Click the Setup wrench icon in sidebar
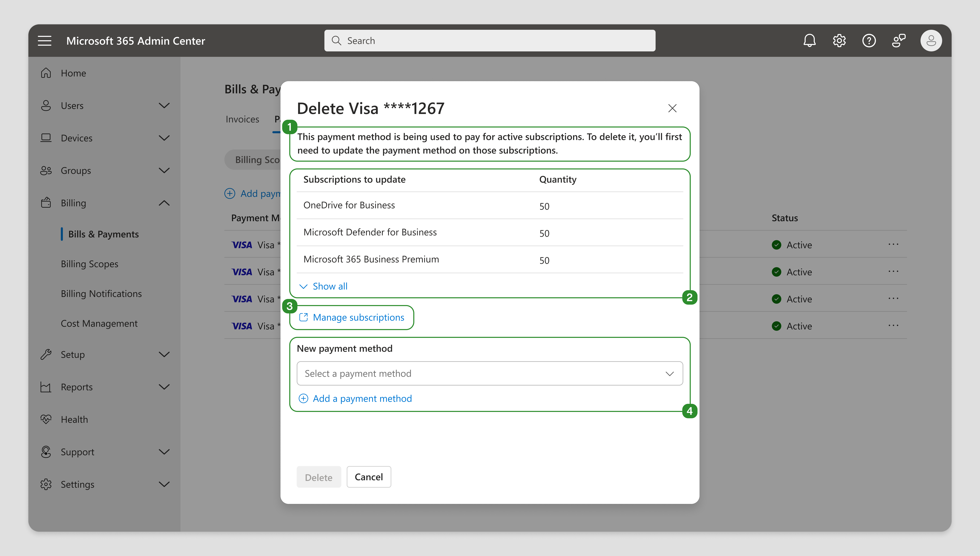 (x=46, y=354)
